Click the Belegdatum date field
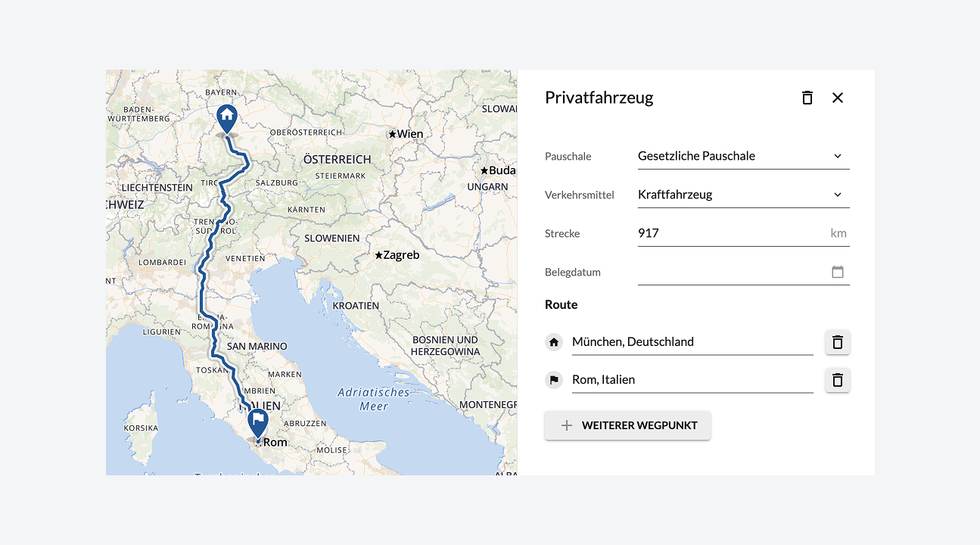This screenshot has height=545, width=980. coord(744,272)
